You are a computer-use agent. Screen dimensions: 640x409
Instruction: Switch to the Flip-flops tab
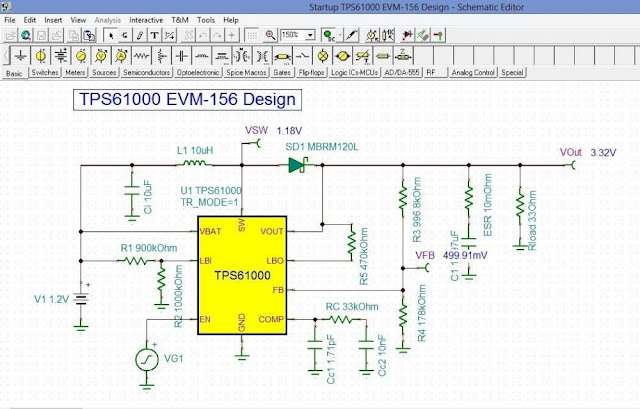pyautogui.click(x=311, y=73)
